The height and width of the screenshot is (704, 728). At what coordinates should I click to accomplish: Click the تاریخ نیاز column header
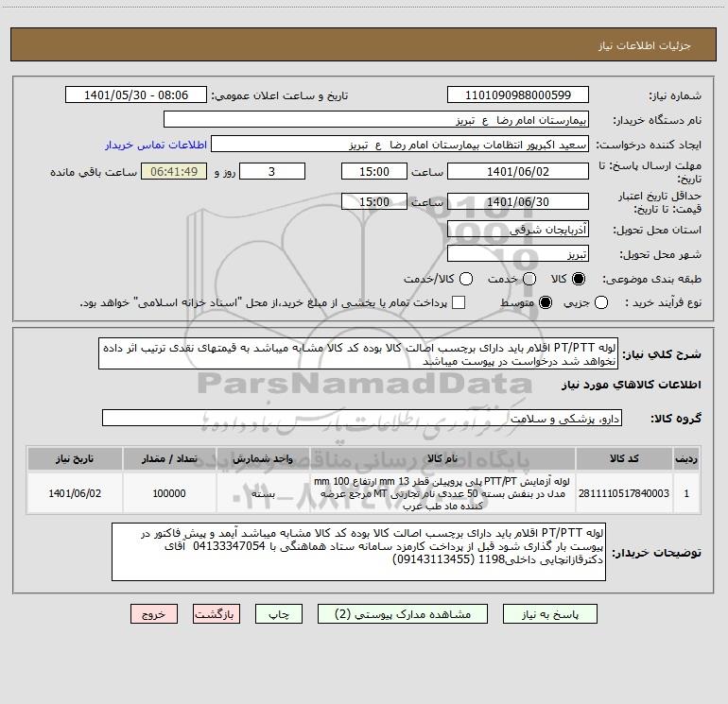point(75,458)
